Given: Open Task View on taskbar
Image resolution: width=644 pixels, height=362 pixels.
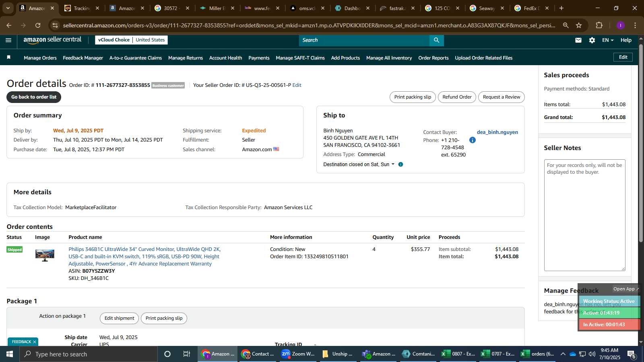Looking at the screenshot, I should [187, 354].
